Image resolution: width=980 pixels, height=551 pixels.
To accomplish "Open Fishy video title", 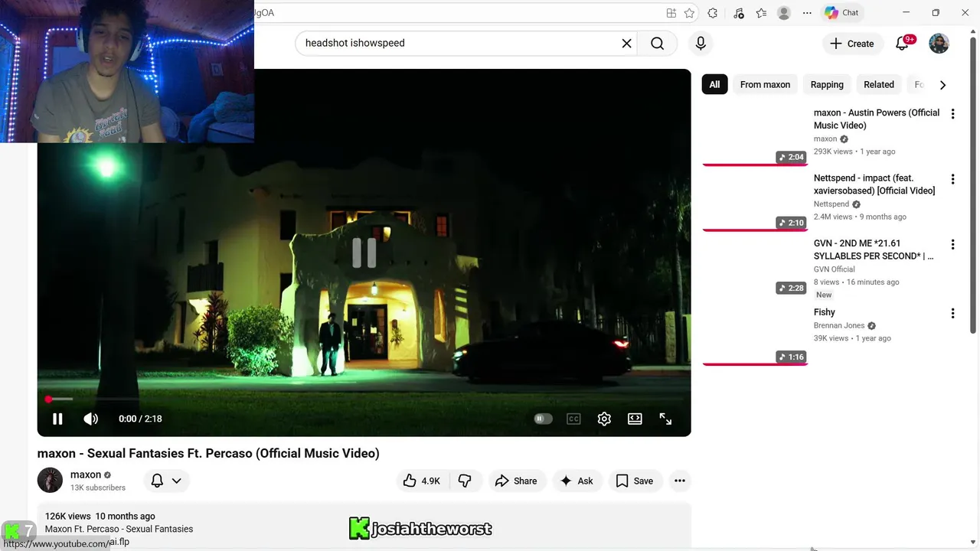I will point(825,312).
